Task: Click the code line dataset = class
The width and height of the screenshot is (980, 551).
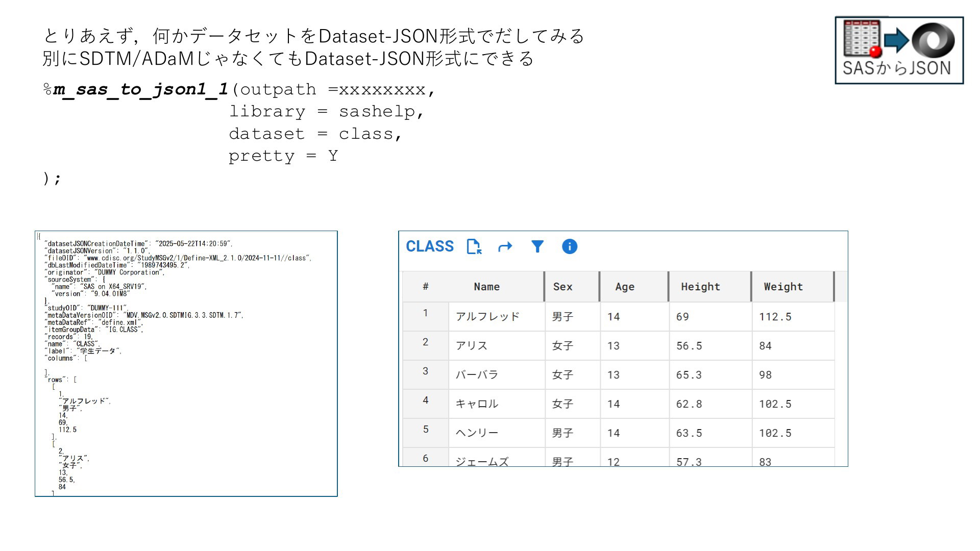Action: (315, 134)
